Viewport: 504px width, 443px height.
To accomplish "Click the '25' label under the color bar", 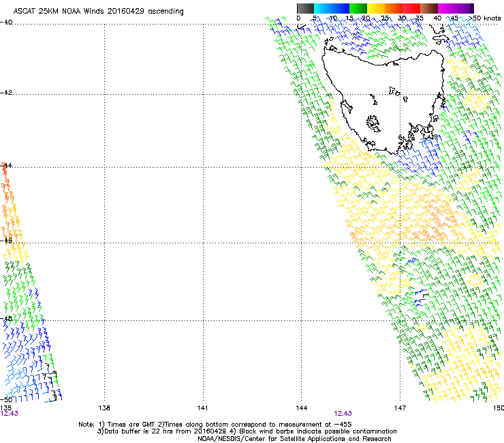I will (385, 18).
